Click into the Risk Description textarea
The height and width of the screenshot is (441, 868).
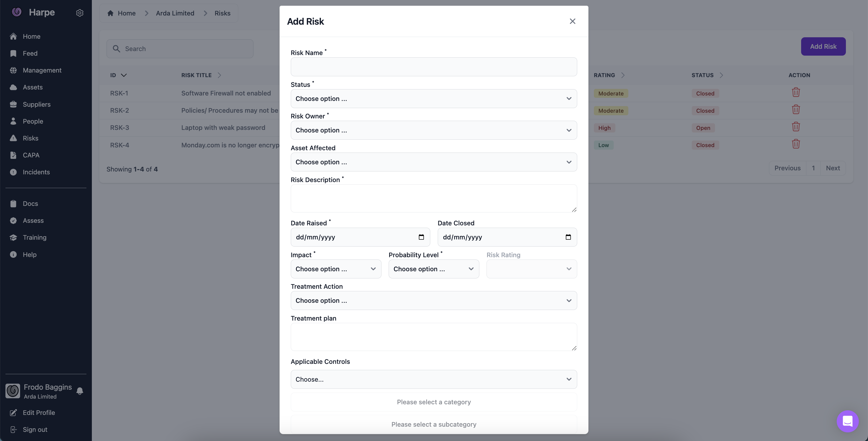[433, 198]
